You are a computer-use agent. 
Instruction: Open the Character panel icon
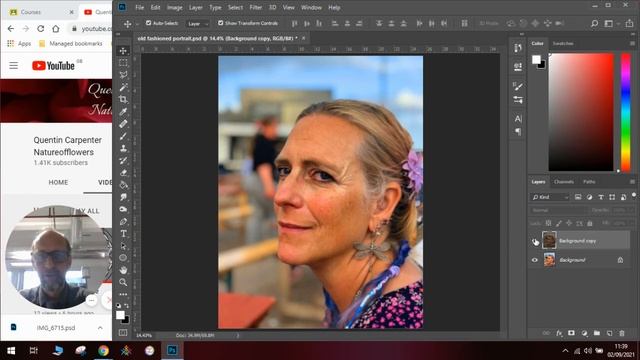[518, 119]
